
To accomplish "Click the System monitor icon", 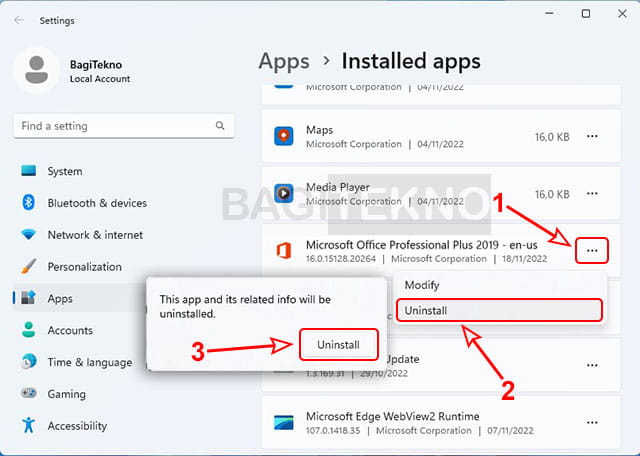I will 29,171.
